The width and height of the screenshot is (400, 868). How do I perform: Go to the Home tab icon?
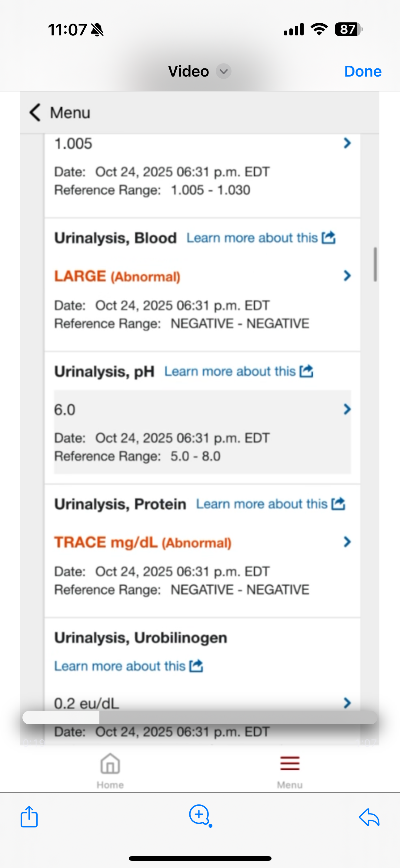pos(110,764)
